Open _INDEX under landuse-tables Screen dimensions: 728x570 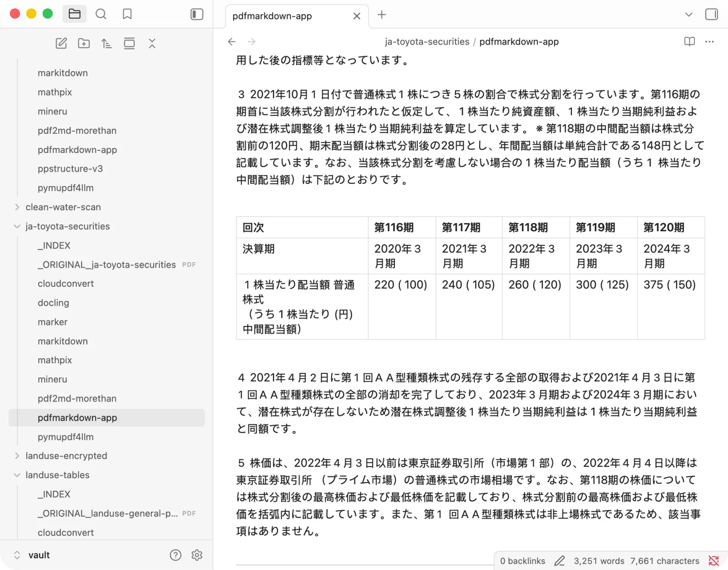coord(54,494)
